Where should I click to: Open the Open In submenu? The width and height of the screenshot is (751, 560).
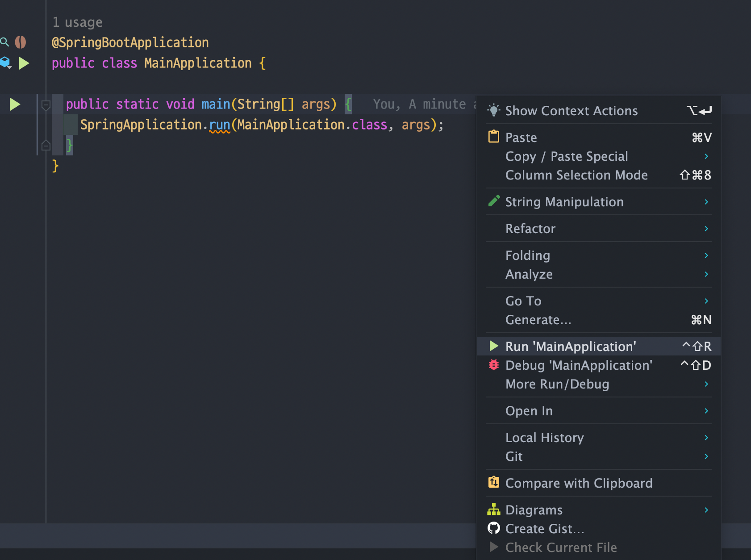point(599,411)
